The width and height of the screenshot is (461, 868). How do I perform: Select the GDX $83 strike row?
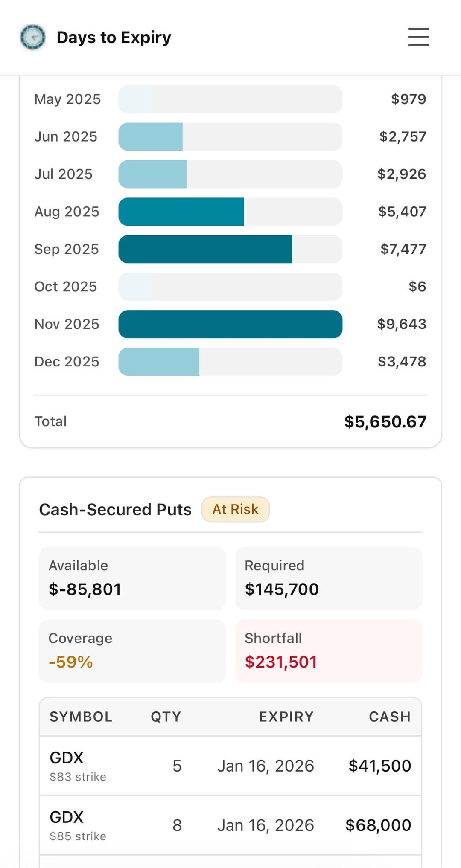pos(230,766)
